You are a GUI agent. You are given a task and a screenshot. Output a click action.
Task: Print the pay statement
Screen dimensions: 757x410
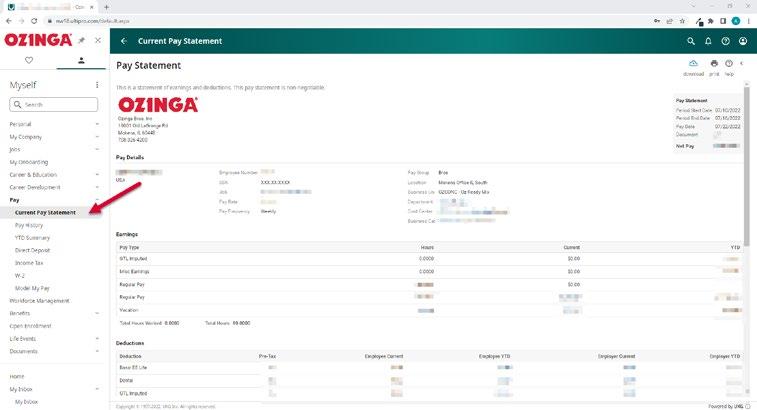[714, 68]
